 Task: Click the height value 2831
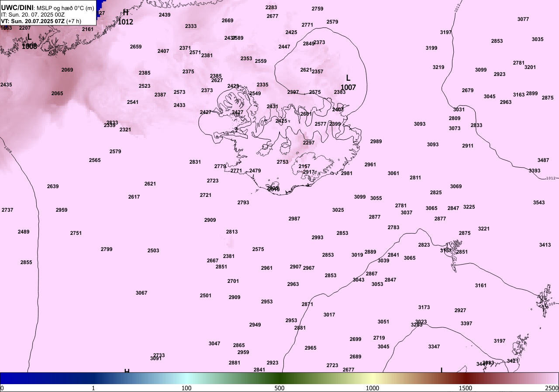click(x=195, y=162)
